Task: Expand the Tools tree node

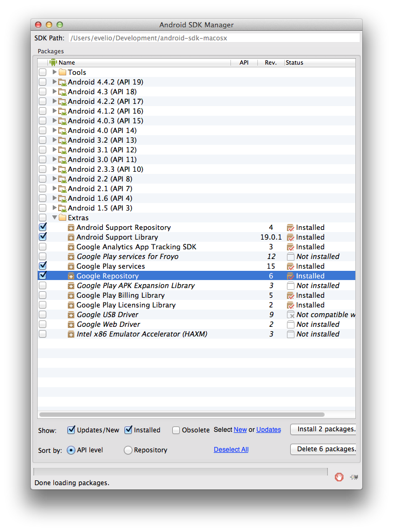Action: pyautogui.click(x=54, y=72)
